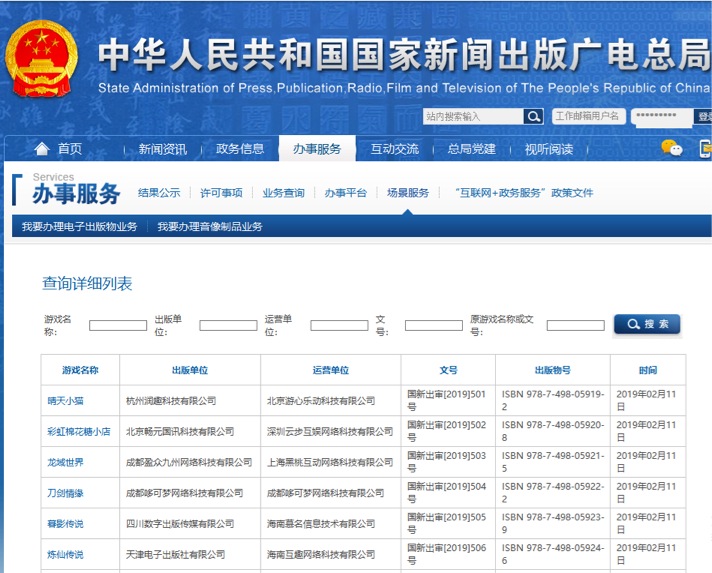Open the 晴天小猫 game link
This screenshot has width=712, height=573.
[x=65, y=401]
